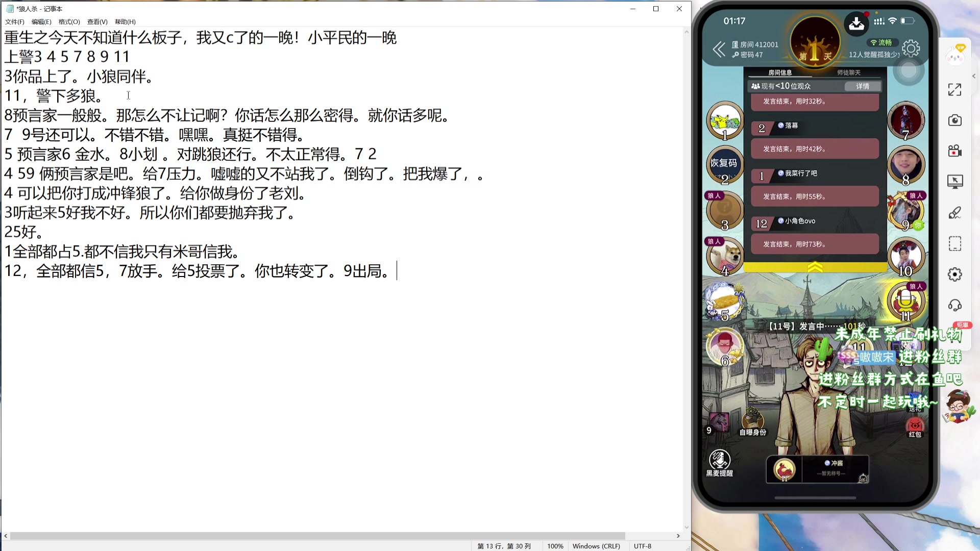Toggle the 黑麦提醒 microphone reminder
The image size is (980, 551).
pyautogui.click(x=720, y=463)
